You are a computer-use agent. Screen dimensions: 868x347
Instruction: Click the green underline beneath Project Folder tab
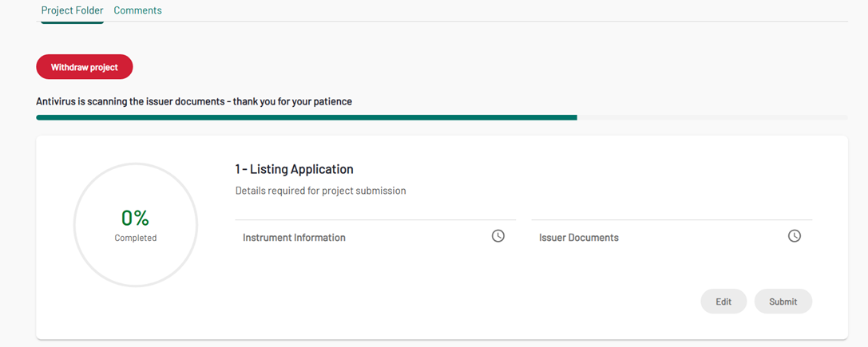pos(72,22)
